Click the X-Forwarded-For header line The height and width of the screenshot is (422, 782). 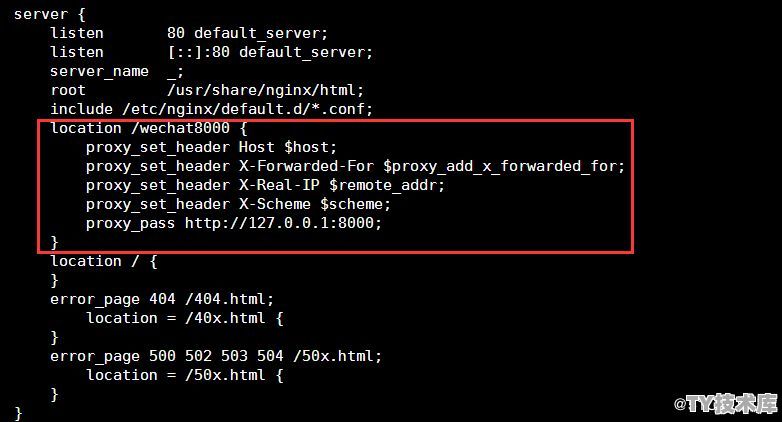[355, 166]
